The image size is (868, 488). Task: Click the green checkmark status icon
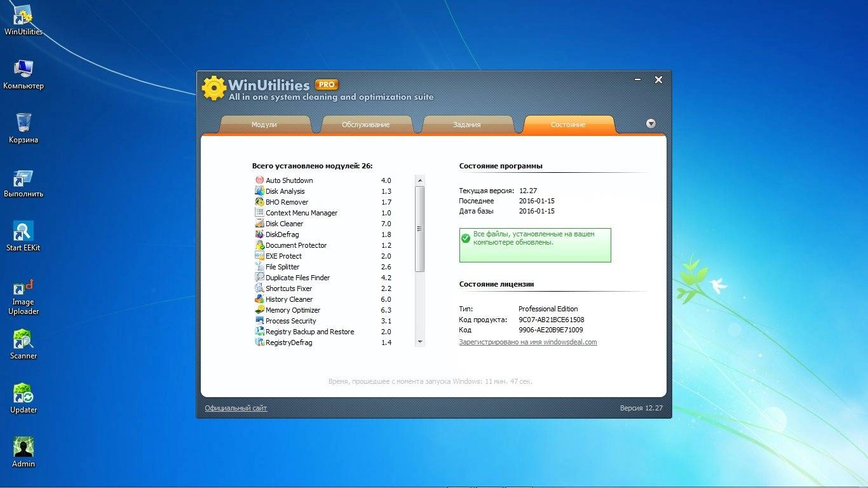tap(466, 238)
